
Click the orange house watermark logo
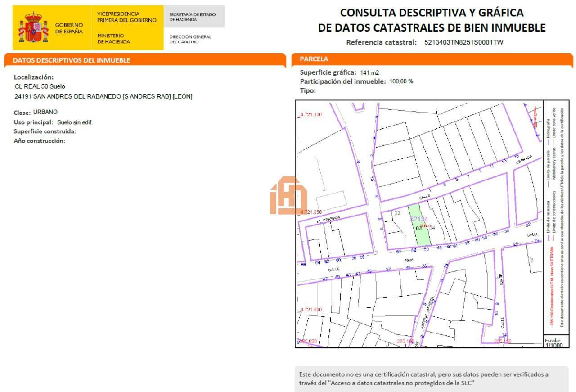pyautogui.click(x=288, y=194)
